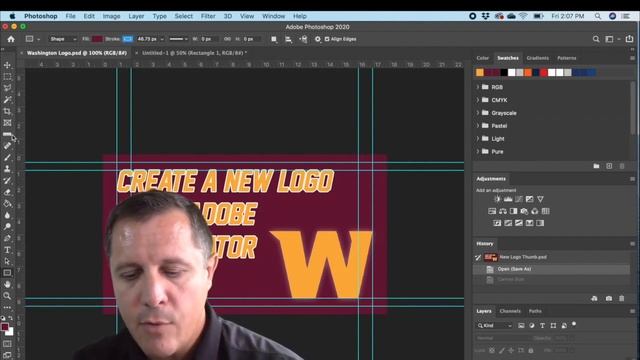
Task: Expand the Pastel swatch folder
Action: [478, 126]
